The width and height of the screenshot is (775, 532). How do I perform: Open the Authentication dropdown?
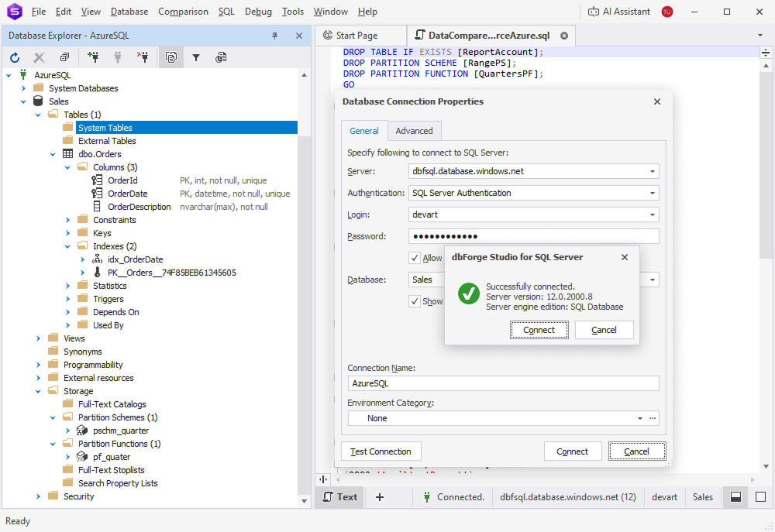(652, 193)
